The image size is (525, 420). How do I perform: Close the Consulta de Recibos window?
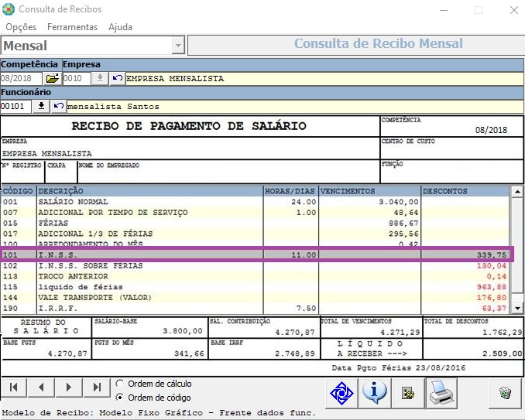514,10
